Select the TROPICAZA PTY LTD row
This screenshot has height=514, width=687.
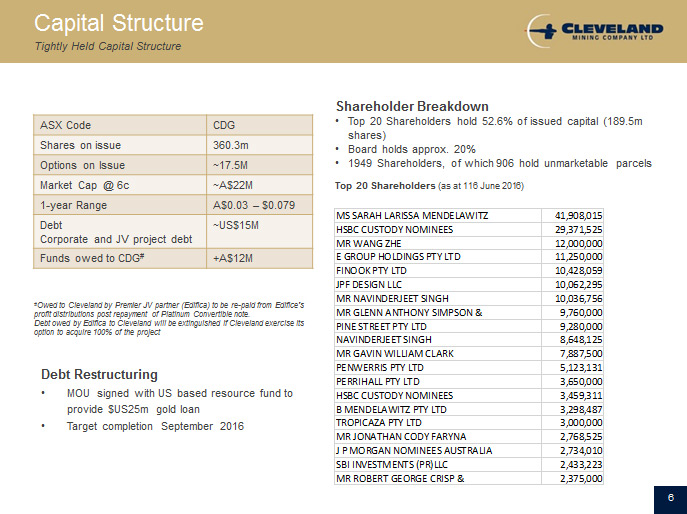coord(469,423)
